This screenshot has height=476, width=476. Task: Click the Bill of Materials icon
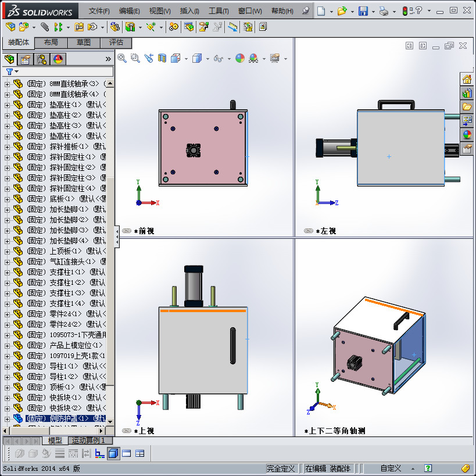coord(188,27)
